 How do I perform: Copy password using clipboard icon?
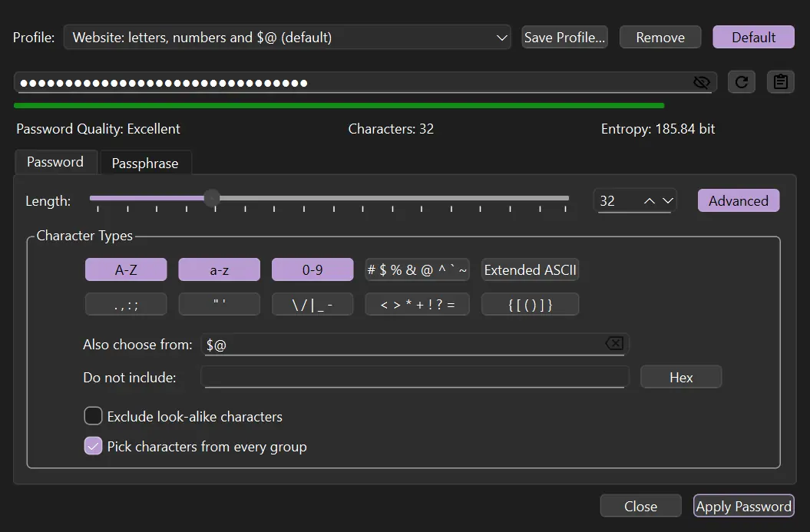pyautogui.click(x=781, y=82)
